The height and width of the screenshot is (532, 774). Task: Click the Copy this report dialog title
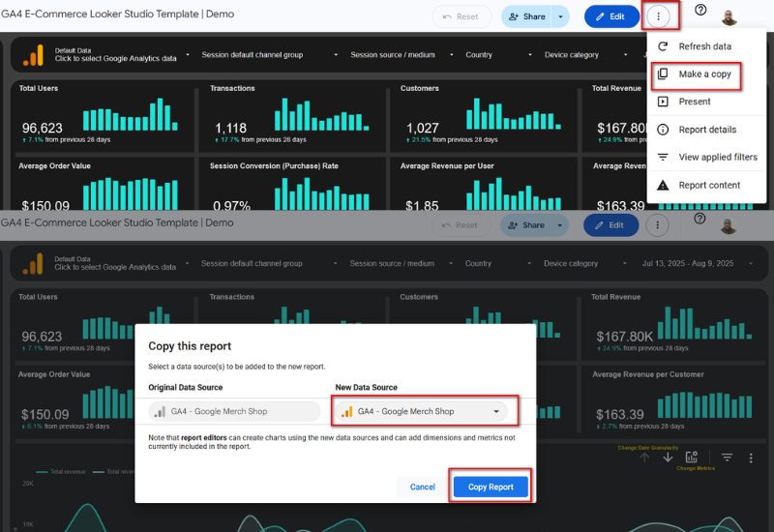190,346
